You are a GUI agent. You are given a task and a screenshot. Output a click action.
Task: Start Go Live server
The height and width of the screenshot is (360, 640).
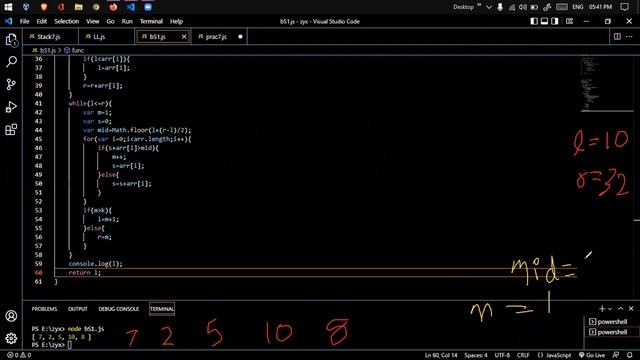(592, 355)
